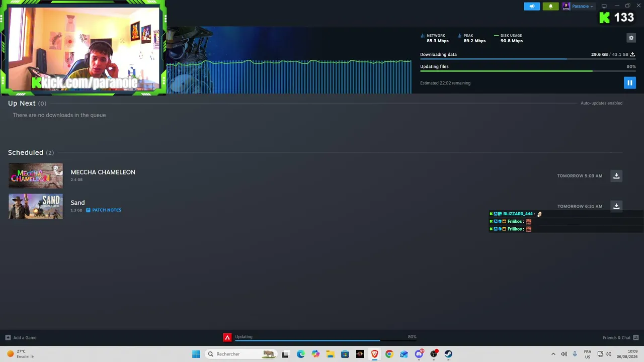Switch to Big Picture mode icon

click(604, 6)
